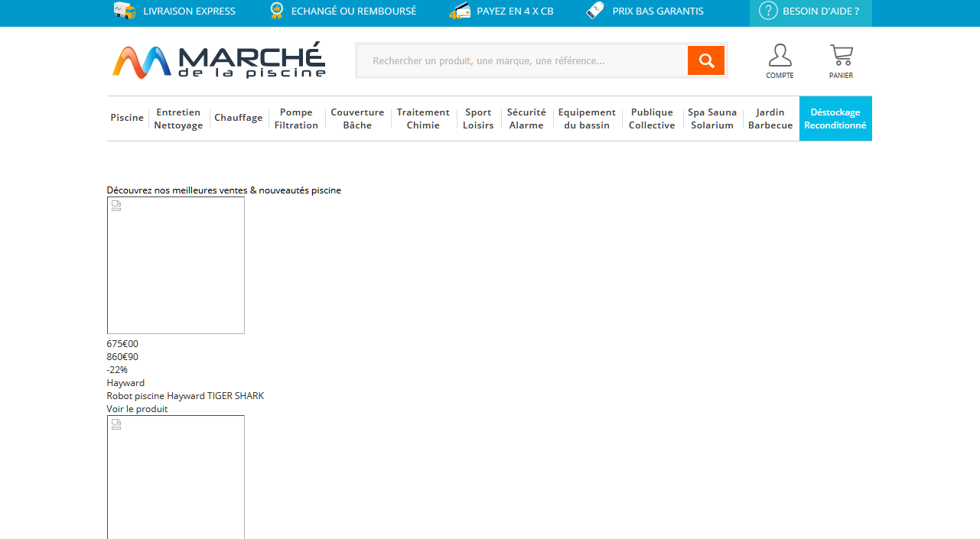Open the Compte user account icon
The height and width of the screenshot is (539, 980).
(780, 57)
